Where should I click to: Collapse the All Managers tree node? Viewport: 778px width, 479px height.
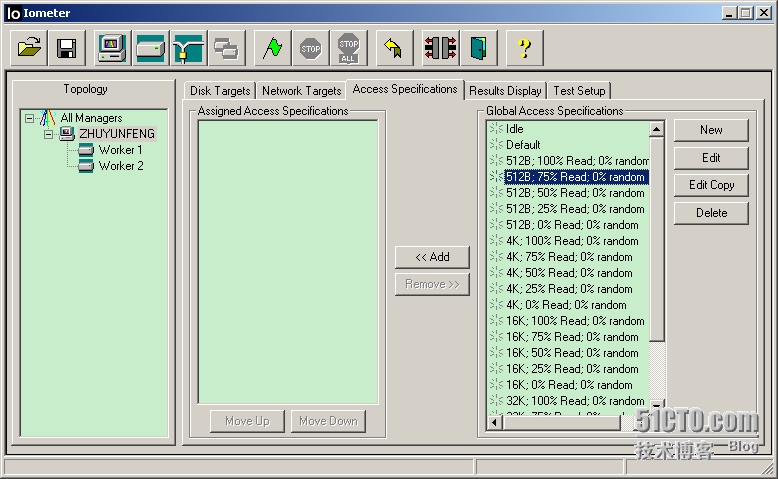click(30, 118)
